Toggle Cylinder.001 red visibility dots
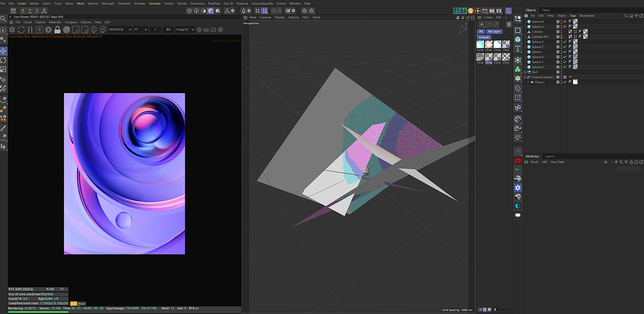The image size is (644, 314). [x=561, y=37]
